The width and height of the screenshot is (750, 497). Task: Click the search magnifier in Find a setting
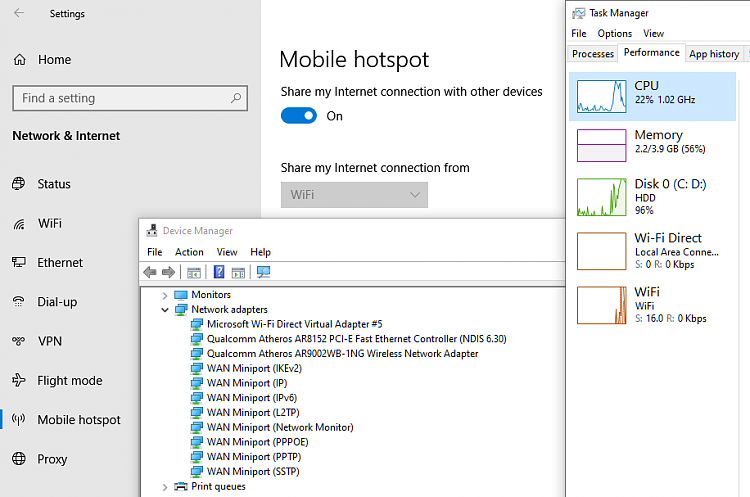(x=236, y=98)
